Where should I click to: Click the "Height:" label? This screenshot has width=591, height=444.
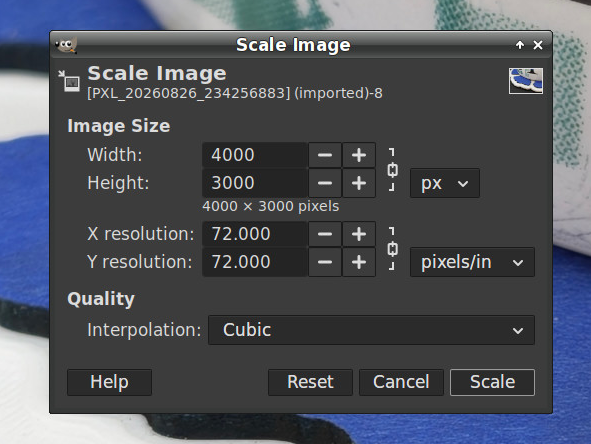point(118,183)
